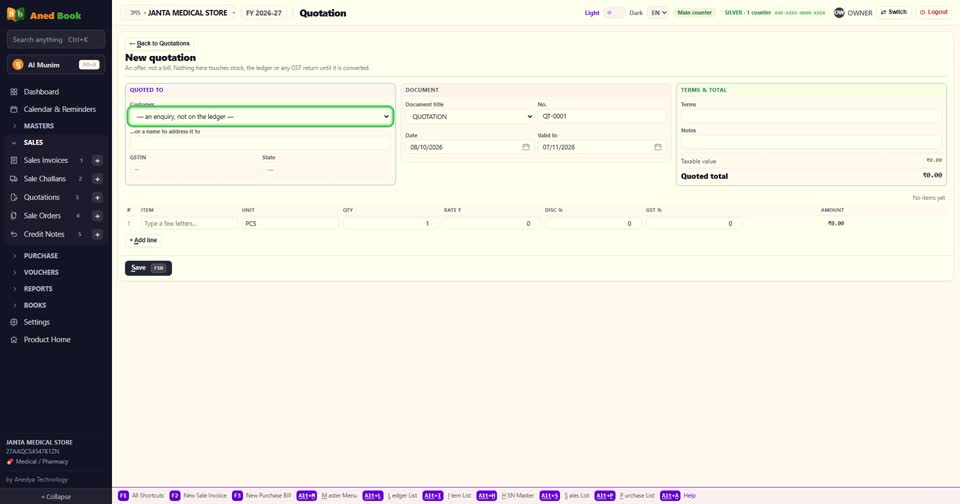Screen dimensions: 960x504
Task: Click the QTY field in row 1
Action: pos(388,224)
